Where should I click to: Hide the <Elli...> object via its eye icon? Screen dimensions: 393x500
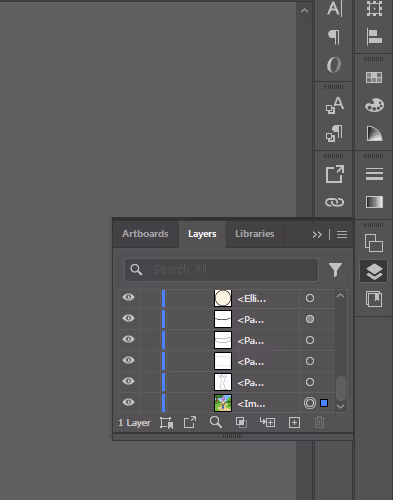coord(128,297)
